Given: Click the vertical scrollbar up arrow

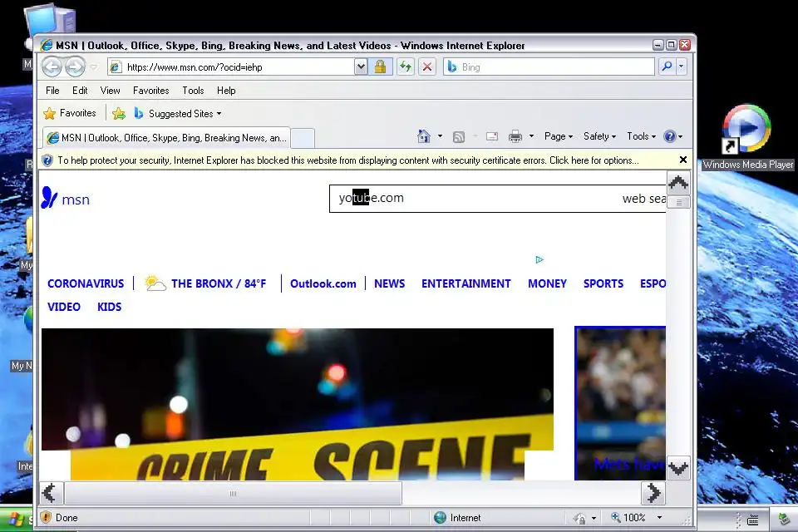Looking at the screenshot, I should [x=678, y=183].
